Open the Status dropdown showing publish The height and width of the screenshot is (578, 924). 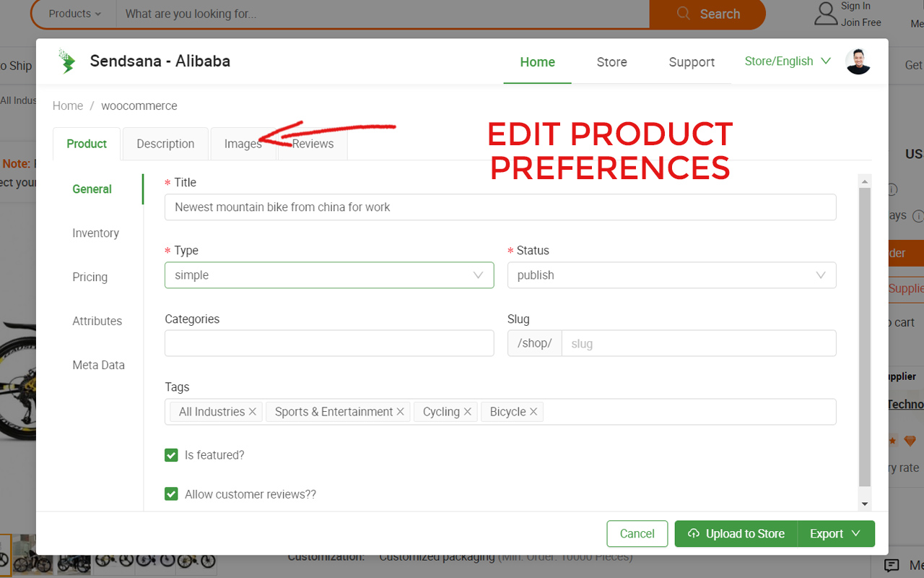point(671,275)
